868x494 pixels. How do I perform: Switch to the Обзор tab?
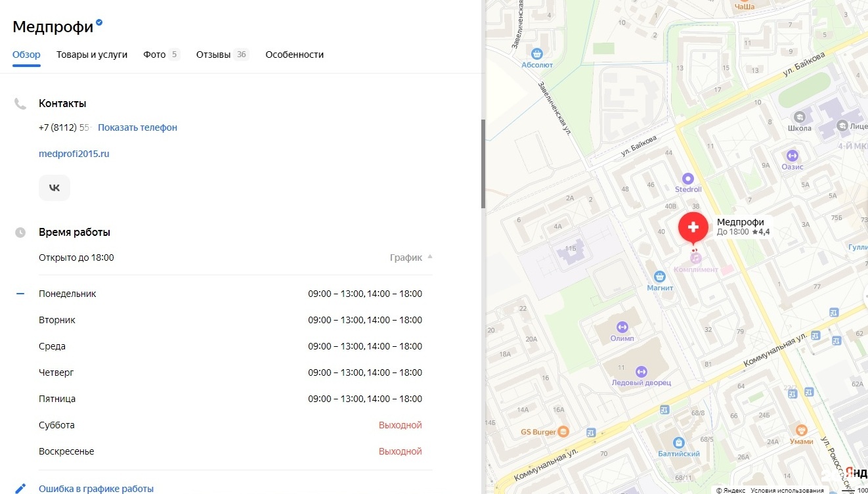click(26, 55)
